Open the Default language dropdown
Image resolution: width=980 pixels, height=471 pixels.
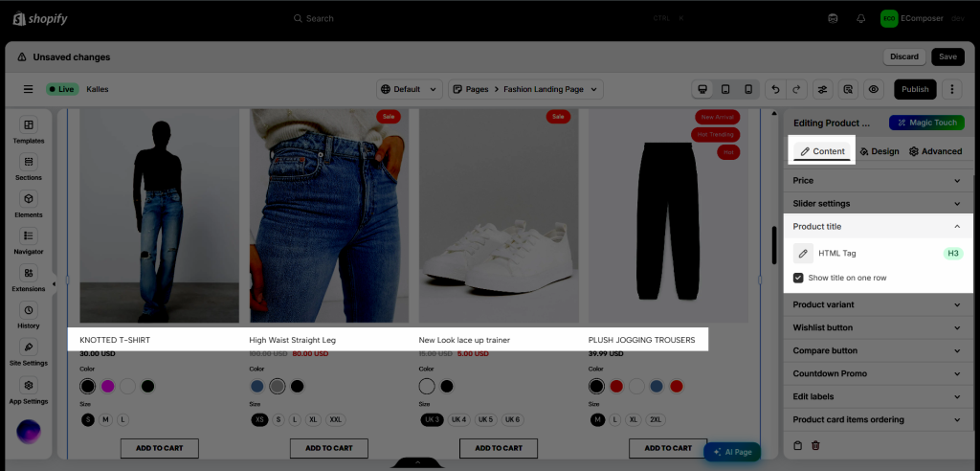(410, 89)
